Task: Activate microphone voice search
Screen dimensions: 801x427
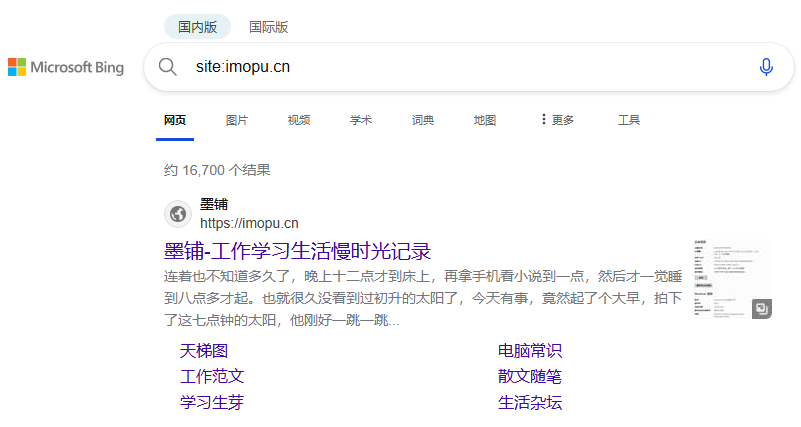Action: (x=766, y=67)
